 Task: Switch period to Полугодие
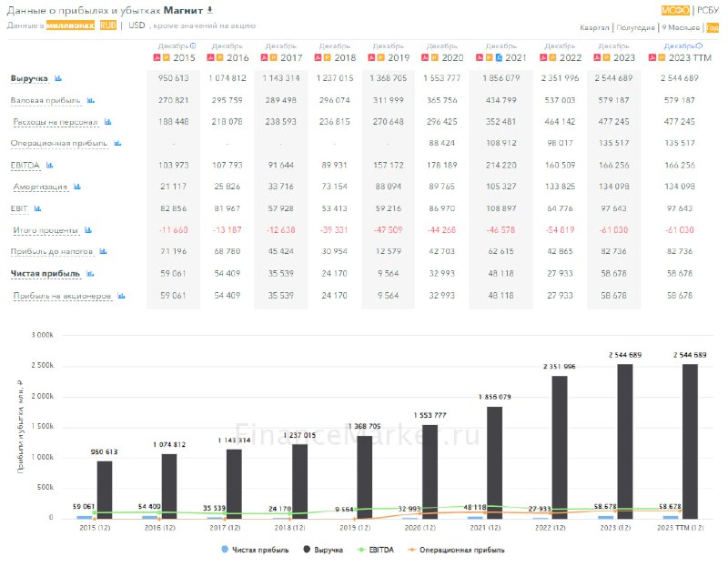click(x=635, y=28)
